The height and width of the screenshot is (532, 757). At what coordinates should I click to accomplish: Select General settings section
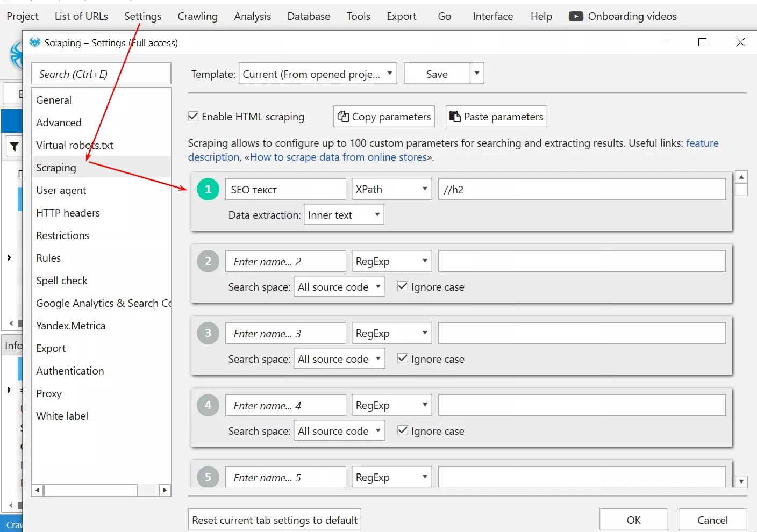(101, 100)
